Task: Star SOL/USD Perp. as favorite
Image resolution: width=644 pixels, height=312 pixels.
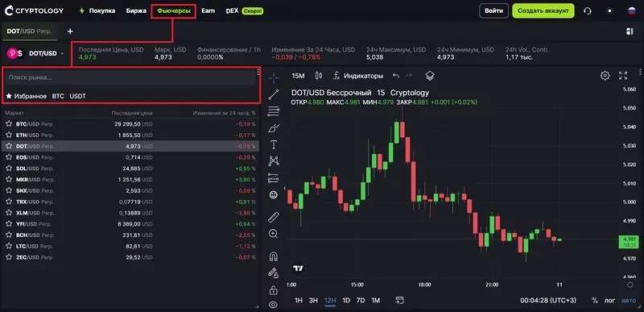Action: [9, 168]
